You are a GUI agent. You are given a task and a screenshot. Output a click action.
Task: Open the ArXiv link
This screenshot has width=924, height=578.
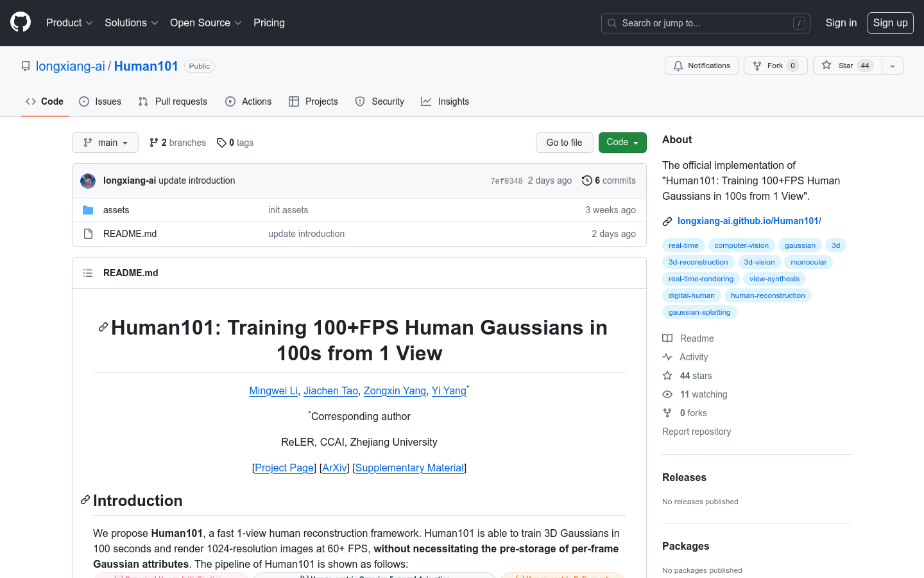pos(334,468)
